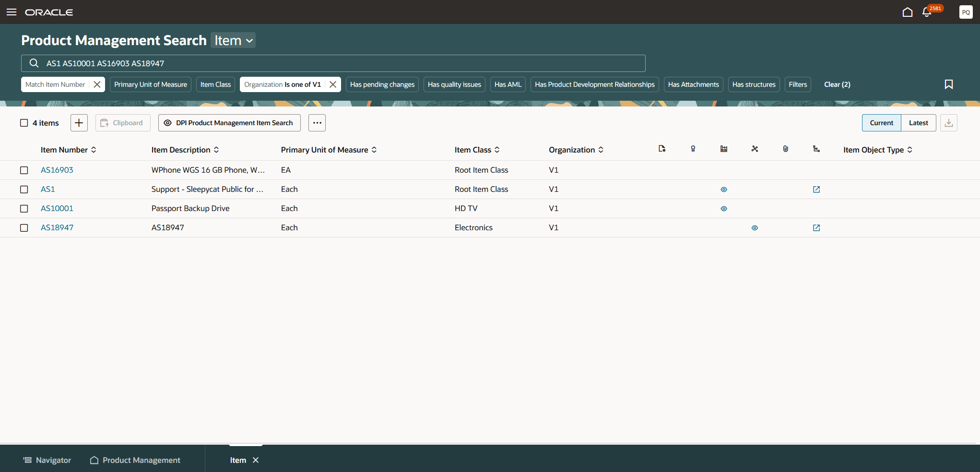Toggle Has Product Development Relationships filter
Viewport: 980px width, 472px height.
tap(595, 84)
